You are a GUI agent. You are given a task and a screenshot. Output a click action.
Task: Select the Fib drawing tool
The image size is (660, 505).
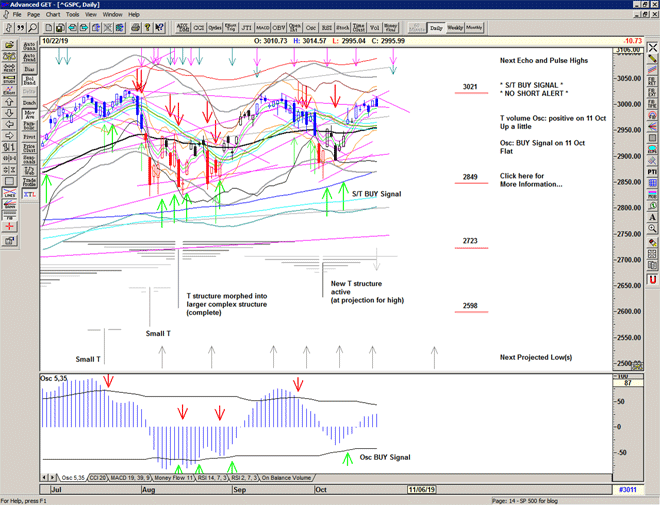tap(9, 215)
